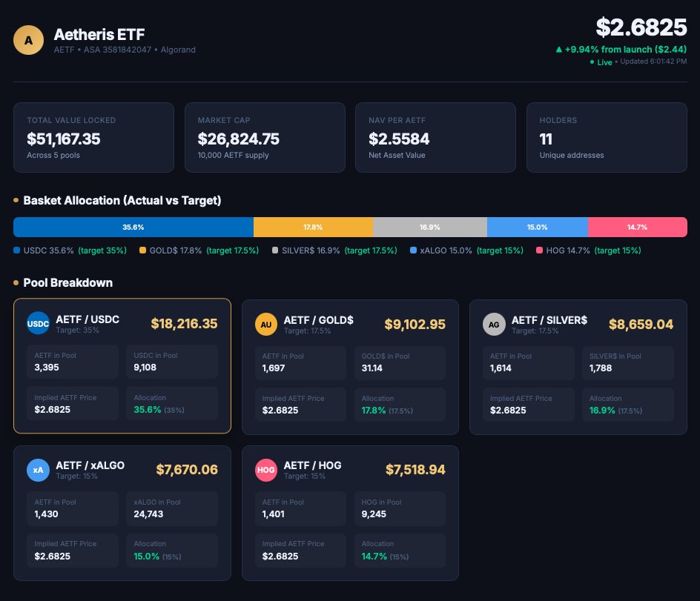Click AETF in Pool value 1,430

pos(46,514)
